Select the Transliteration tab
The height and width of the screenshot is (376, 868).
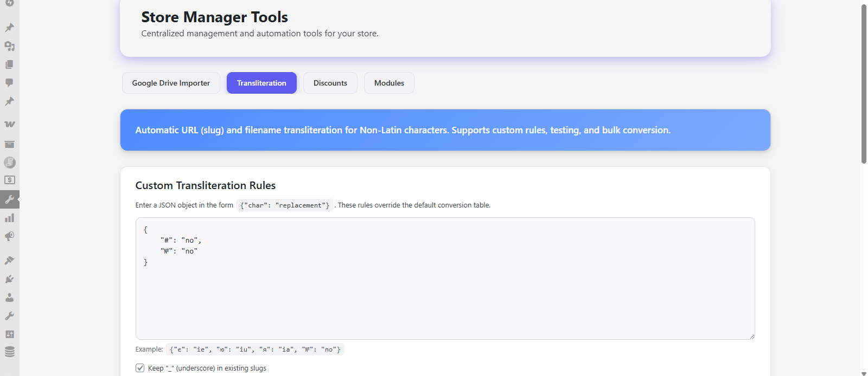[261, 83]
